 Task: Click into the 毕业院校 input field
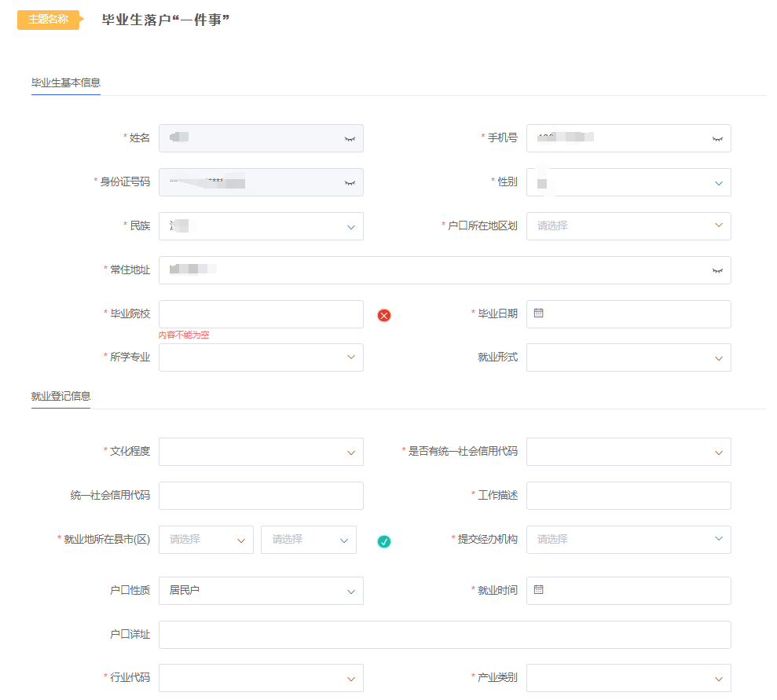[x=261, y=314]
